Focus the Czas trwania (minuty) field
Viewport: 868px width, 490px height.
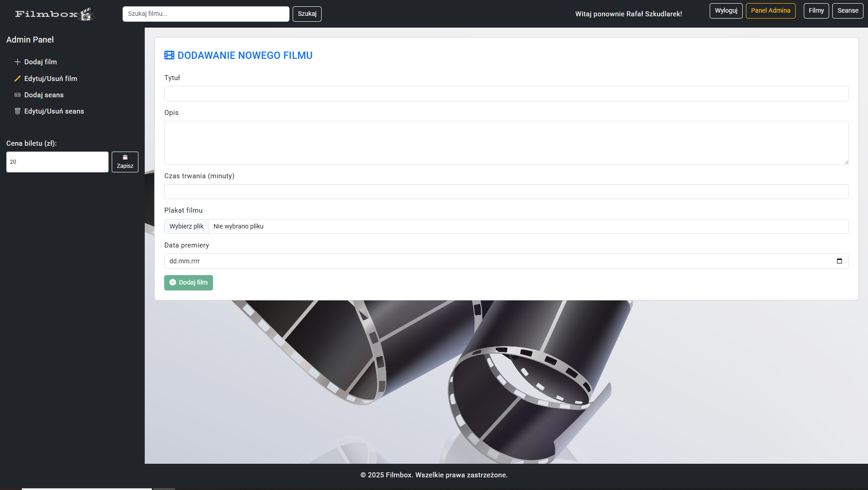click(x=506, y=192)
